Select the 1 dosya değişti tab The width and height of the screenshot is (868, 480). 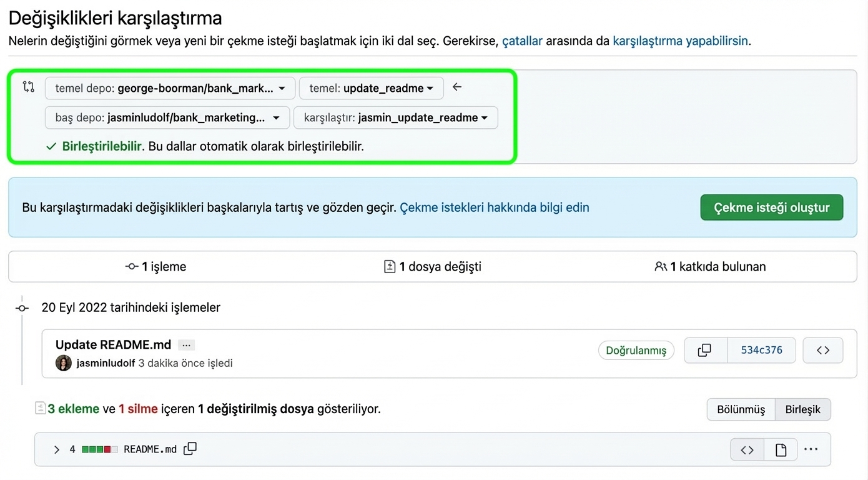(432, 267)
